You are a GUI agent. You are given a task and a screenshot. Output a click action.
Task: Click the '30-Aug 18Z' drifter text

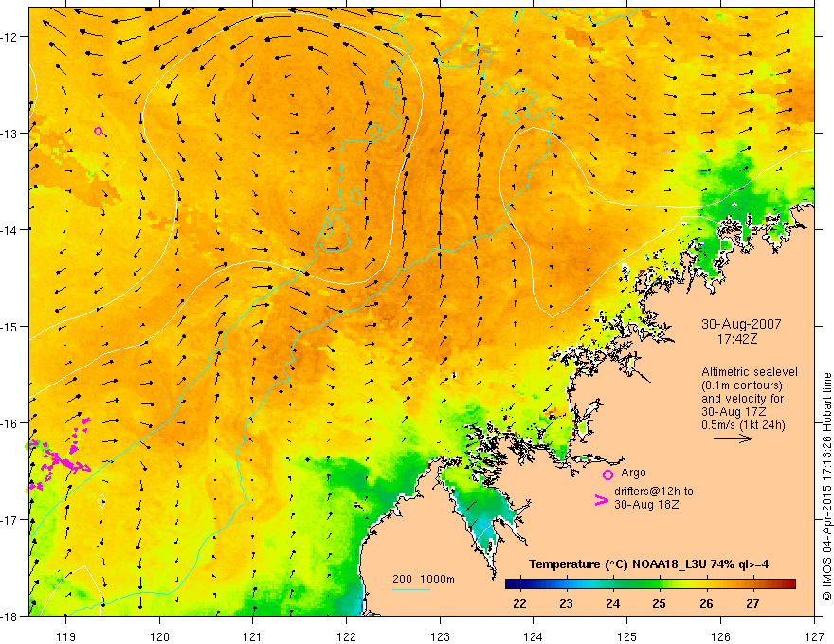pyautogui.click(x=646, y=505)
